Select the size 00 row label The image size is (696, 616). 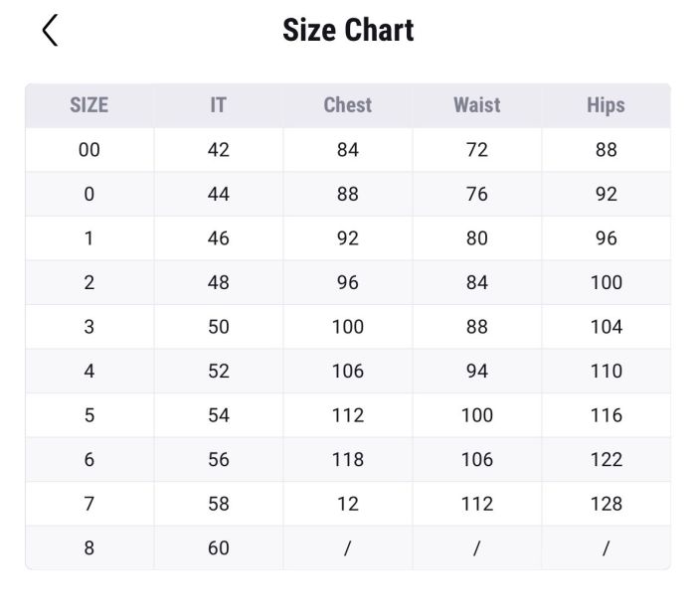click(89, 150)
